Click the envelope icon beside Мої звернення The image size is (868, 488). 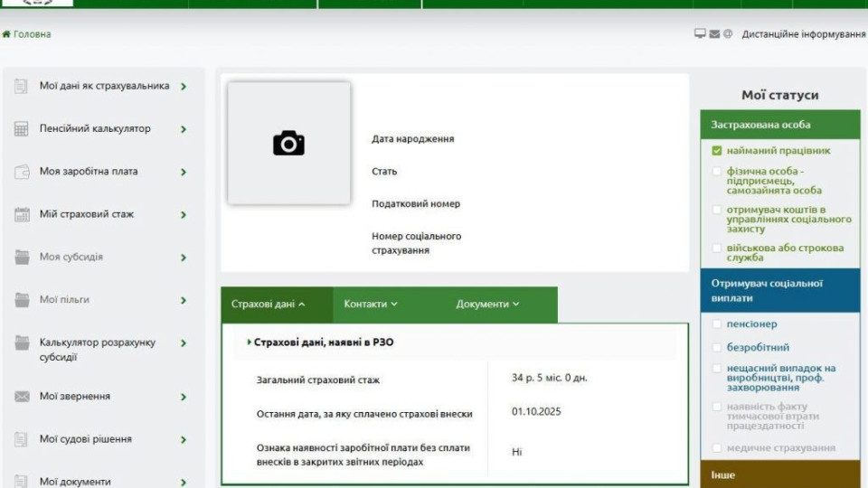point(22,397)
